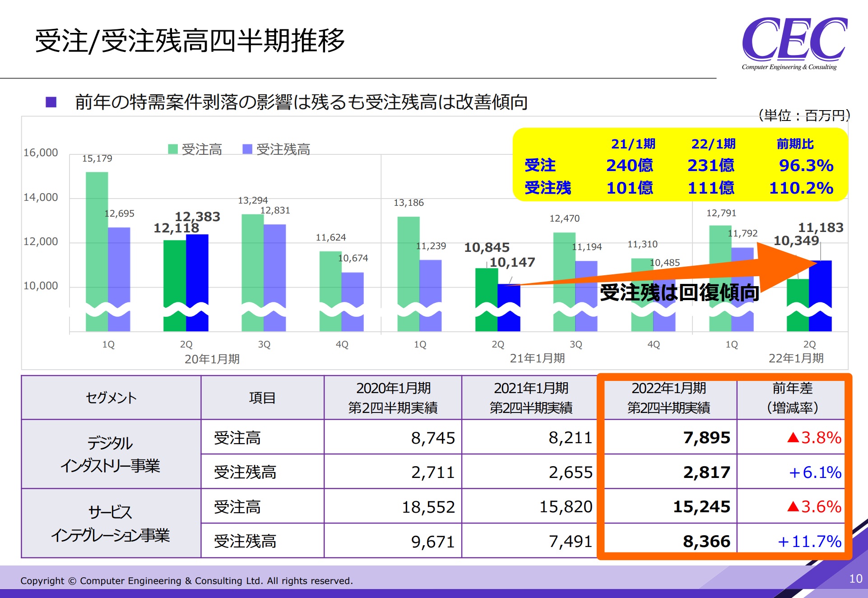Click the green 受注高 legend swatch
This screenshot has width=868, height=598.
click(x=173, y=149)
